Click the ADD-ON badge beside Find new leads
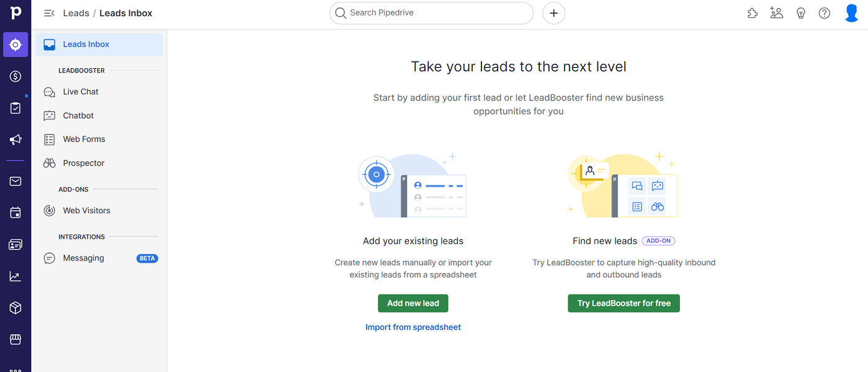 (x=659, y=241)
